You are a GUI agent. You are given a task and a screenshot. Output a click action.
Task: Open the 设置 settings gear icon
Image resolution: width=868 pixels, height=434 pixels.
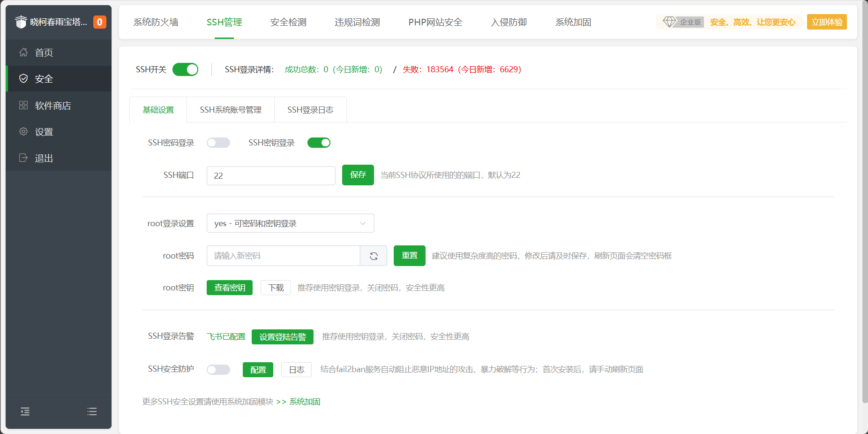[x=23, y=131]
